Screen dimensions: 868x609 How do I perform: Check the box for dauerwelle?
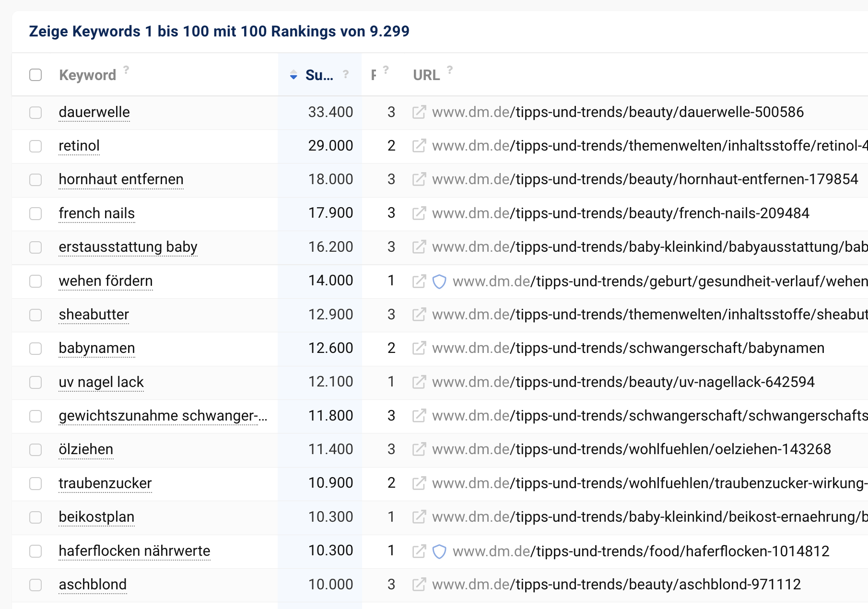(x=35, y=113)
